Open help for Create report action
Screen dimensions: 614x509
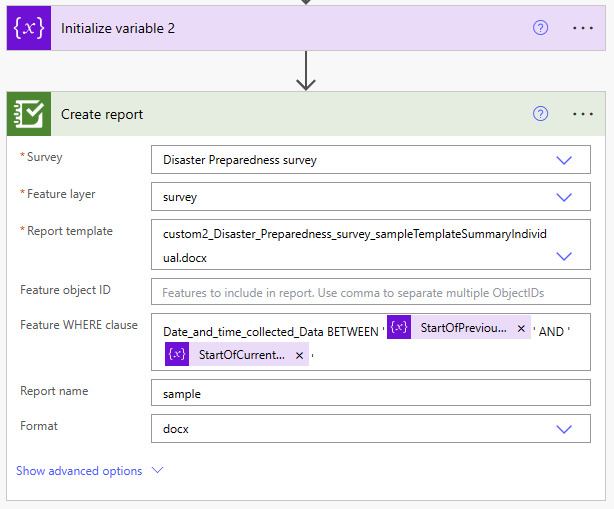(x=541, y=114)
